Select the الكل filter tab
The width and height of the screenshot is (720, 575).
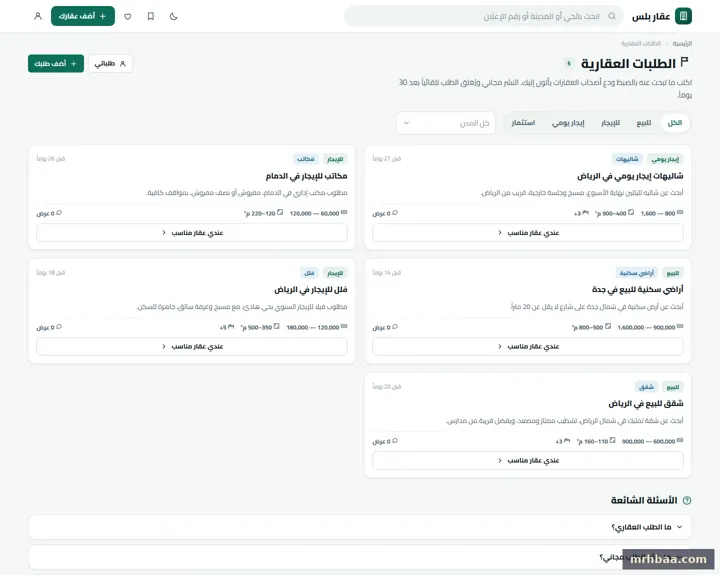point(675,123)
